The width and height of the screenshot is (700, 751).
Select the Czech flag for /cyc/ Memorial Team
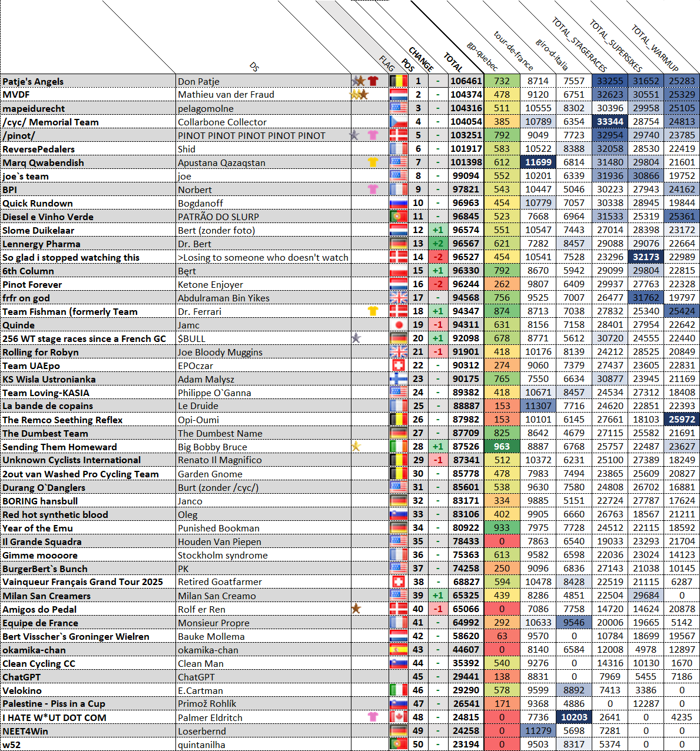click(399, 122)
